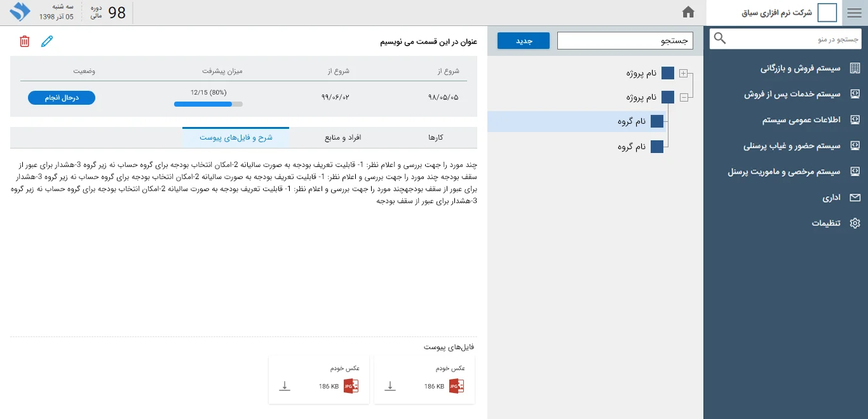This screenshot has width=868, height=419.
Task: Click the درحال انجام status button
Action: [62, 98]
